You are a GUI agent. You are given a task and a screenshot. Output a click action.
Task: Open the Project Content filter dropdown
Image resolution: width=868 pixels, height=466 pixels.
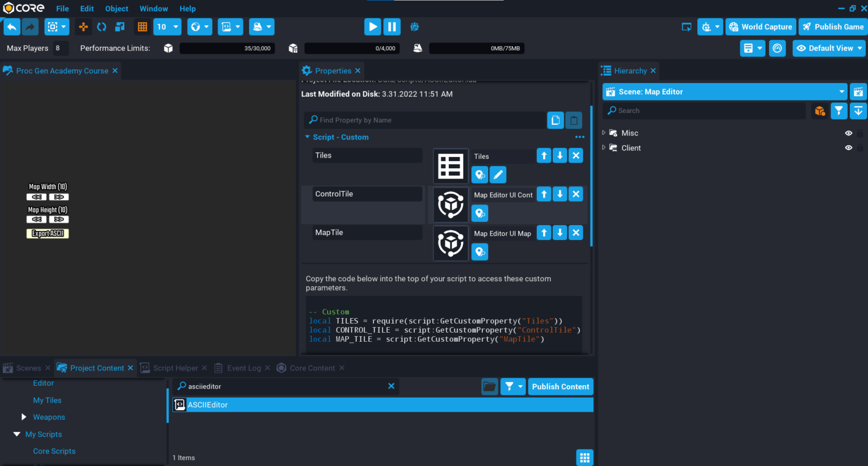point(513,386)
